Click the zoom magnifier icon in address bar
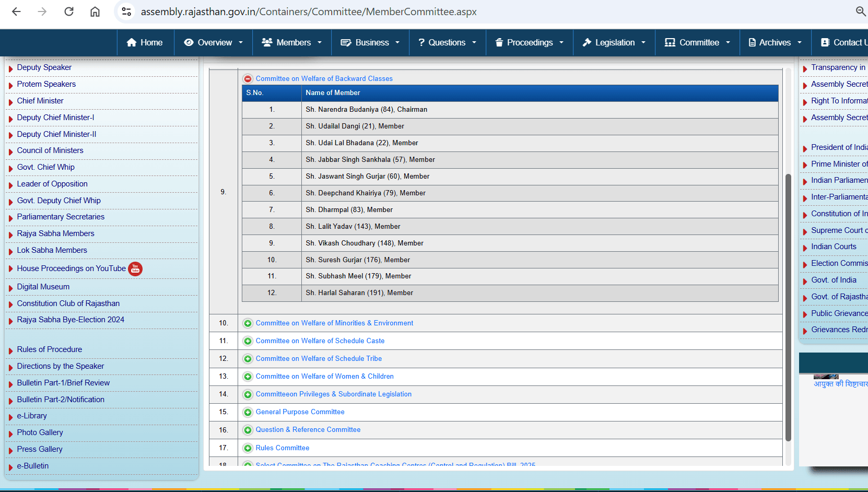This screenshot has width=868, height=492. (x=861, y=11)
